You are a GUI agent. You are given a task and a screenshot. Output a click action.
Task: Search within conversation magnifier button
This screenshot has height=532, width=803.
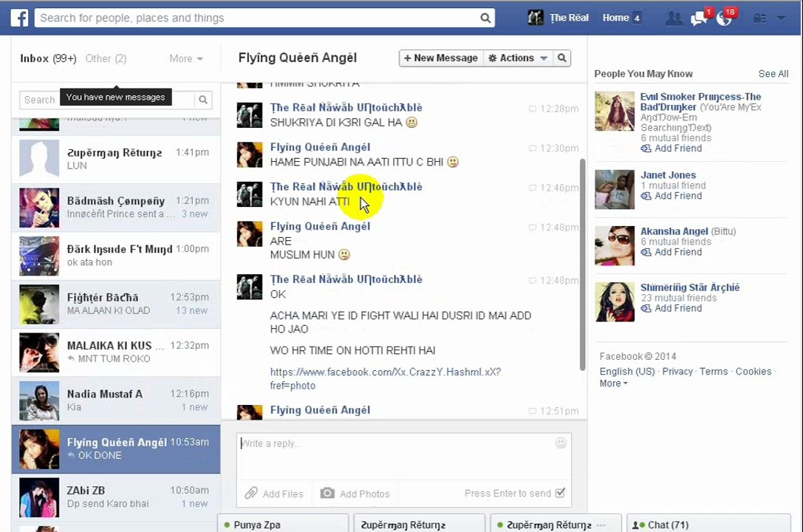tap(561, 58)
